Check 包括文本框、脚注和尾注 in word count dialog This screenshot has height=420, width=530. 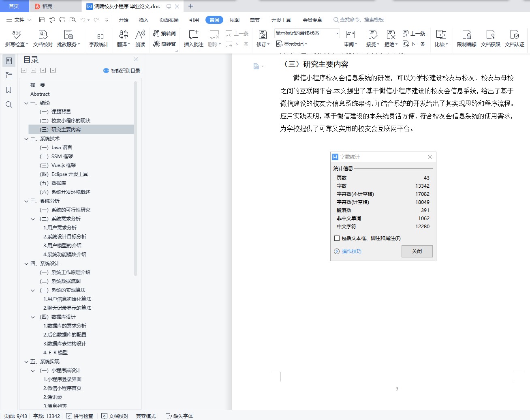337,238
